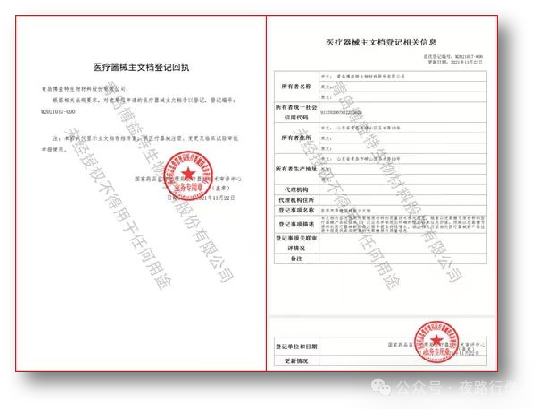Click the title 医疗器械主文档登记回执 on left page
The width and height of the screenshot is (535, 409).
(x=141, y=68)
